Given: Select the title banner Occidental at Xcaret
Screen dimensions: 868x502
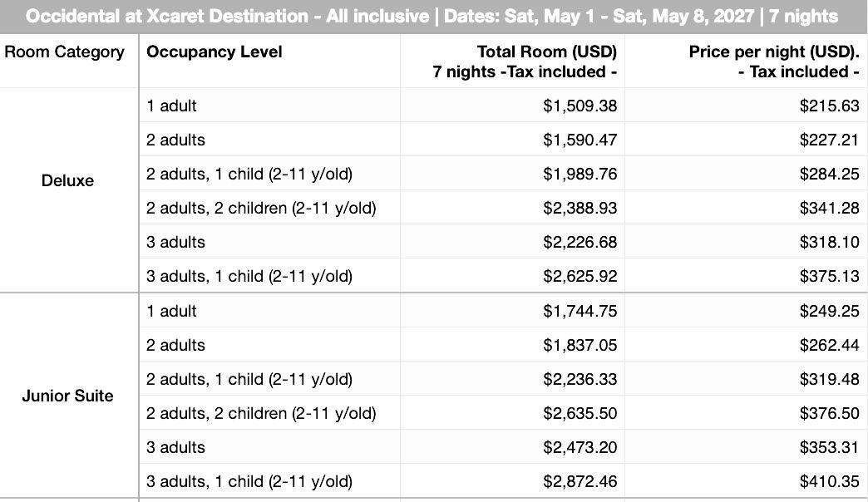Looking at the screenshot, I should [434, 17].
